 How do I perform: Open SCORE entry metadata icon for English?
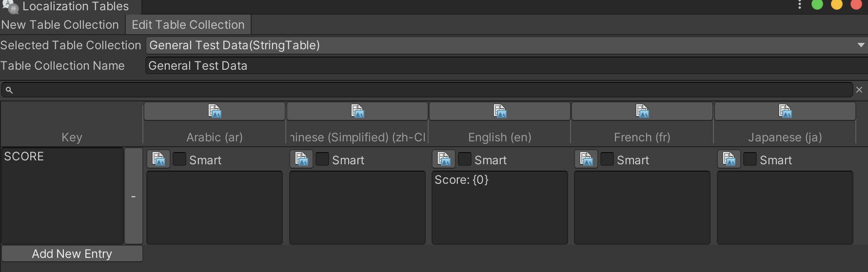[x=444, y=159]
